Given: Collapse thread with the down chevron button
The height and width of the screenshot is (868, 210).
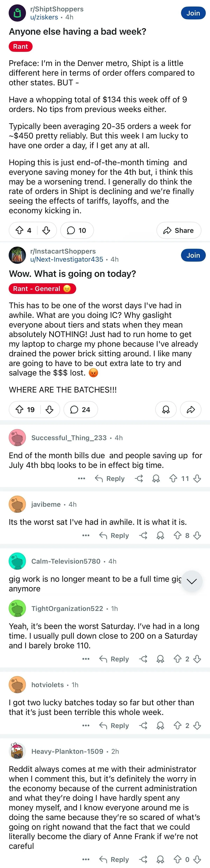Looking at the screenshot, I should (191, 581).
